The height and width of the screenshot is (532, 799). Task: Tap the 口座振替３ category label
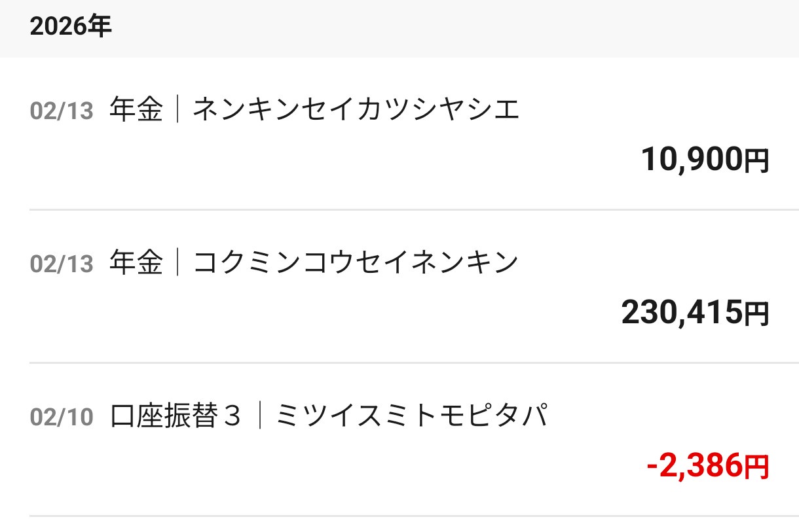click(177, 416)
